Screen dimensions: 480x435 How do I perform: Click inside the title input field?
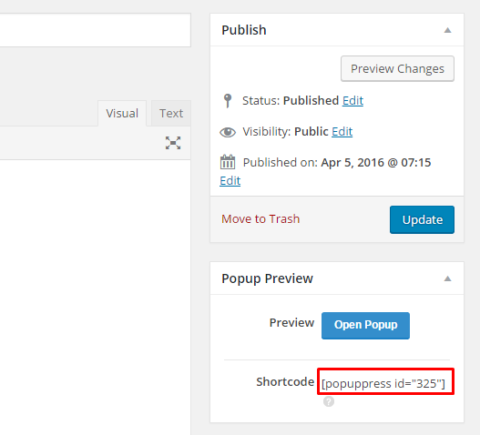point(95,30)
